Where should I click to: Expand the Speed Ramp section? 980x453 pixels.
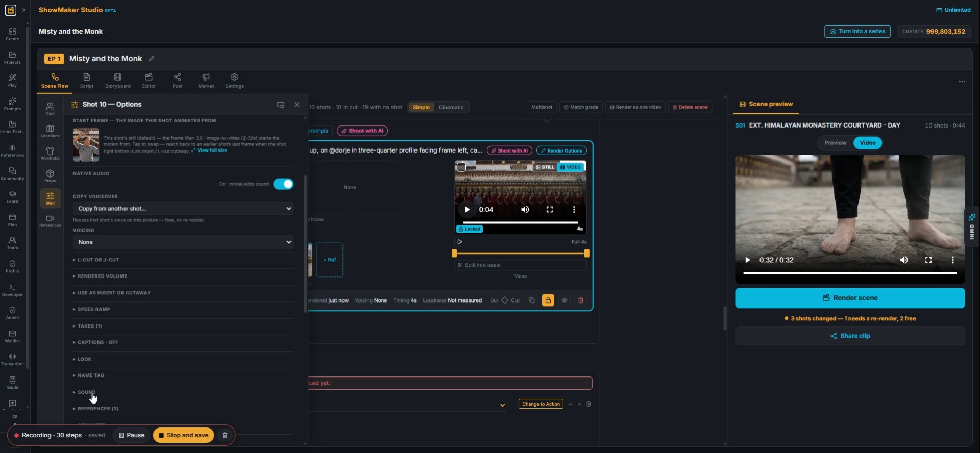tap(183, 310)
